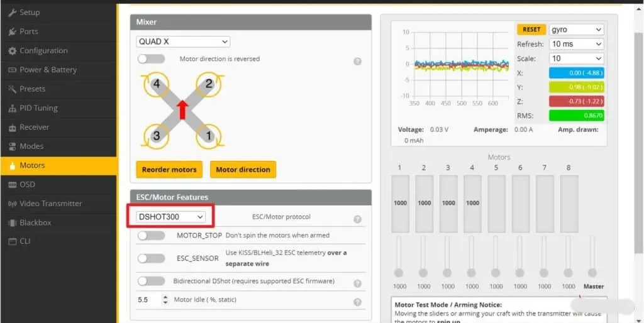The height and width of the screenshot is (323, 644).
Task: Click the Z axis value box
Action: coord(576,101)
